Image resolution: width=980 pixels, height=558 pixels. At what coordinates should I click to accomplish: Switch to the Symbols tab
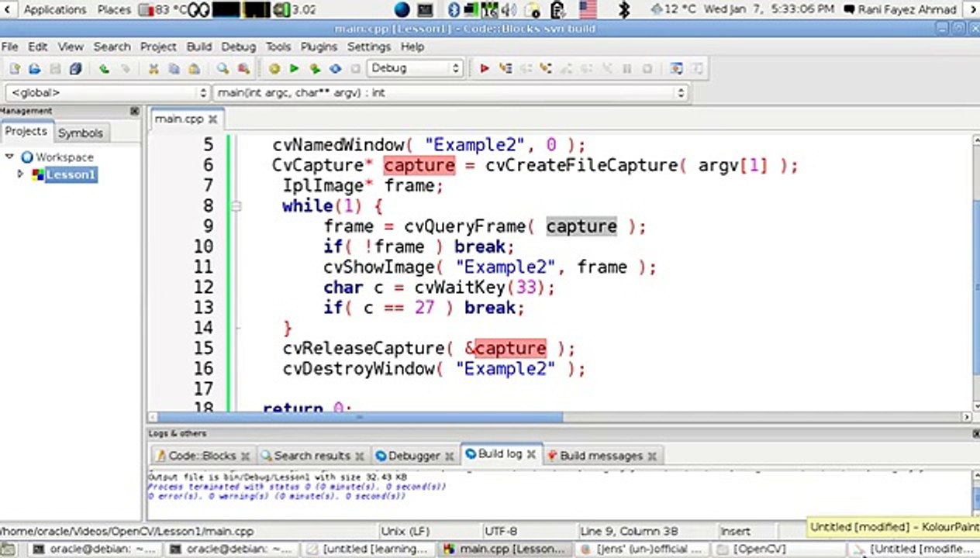click(x=81, y=133)
